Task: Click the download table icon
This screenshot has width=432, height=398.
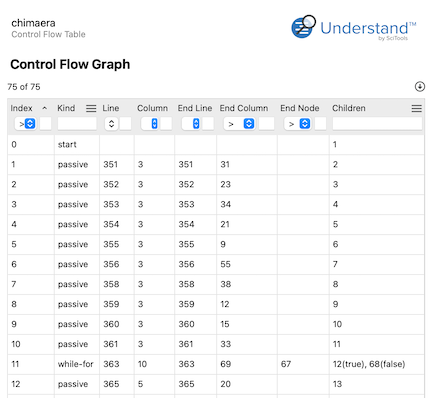Action: tap(420, 87)
